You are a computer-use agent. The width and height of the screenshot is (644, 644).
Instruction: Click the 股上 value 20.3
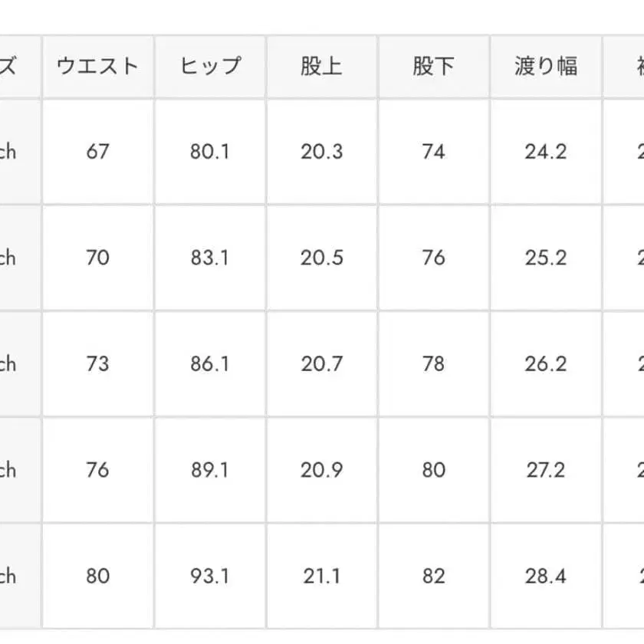pyautogui.click(x=321, y=152)
